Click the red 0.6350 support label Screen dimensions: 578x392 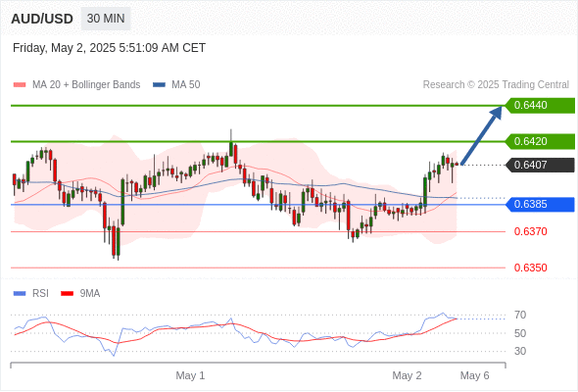pyautogui.click(x=530, y=268)
